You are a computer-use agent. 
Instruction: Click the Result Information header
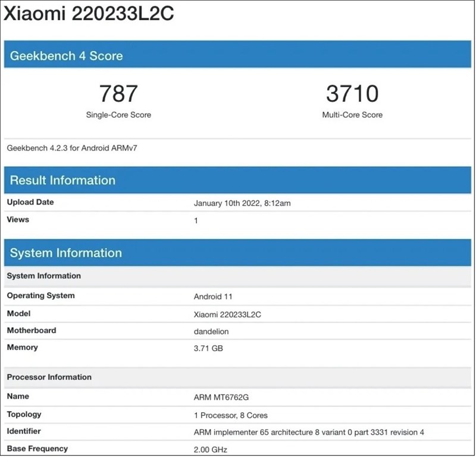tap(237, 180)
